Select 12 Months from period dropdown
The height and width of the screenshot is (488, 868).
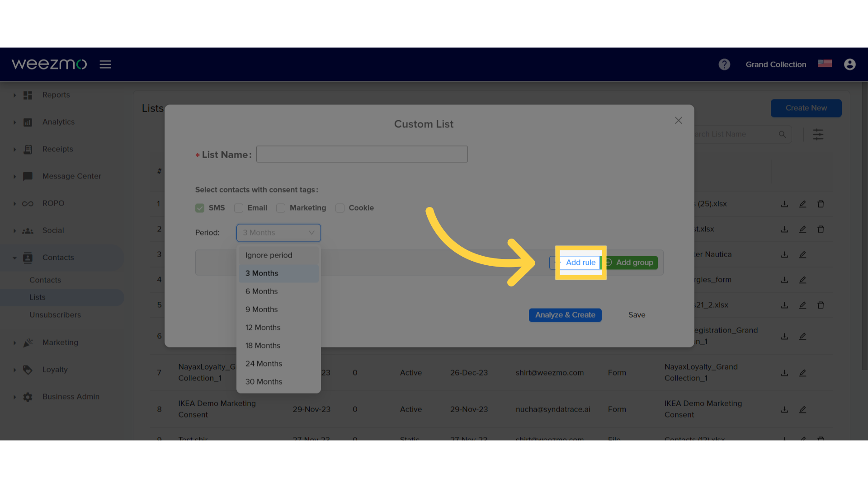pos(263,327)
